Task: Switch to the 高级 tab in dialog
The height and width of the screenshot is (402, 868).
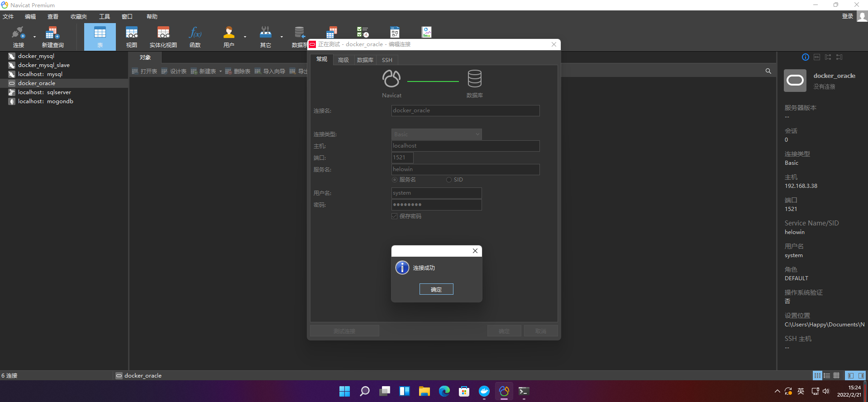Action: coord(343,60)
